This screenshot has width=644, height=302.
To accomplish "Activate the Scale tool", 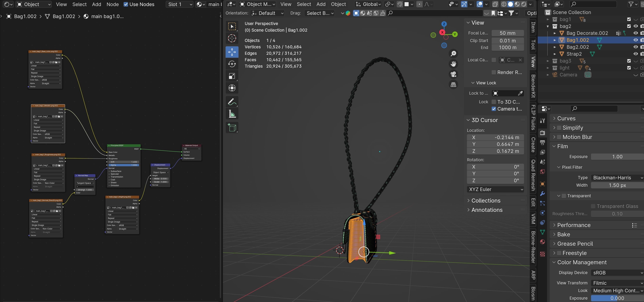I will click(x=232, y=76).
